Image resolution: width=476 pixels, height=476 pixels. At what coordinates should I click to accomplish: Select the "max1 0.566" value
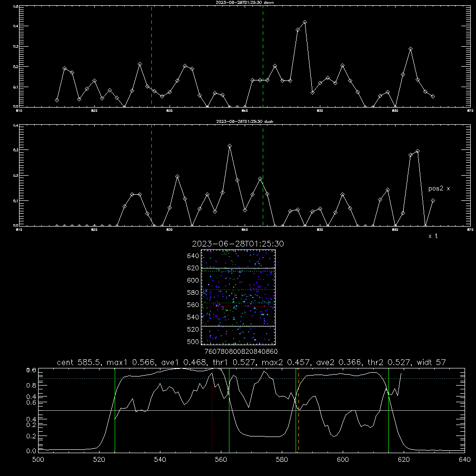(131, 362)
